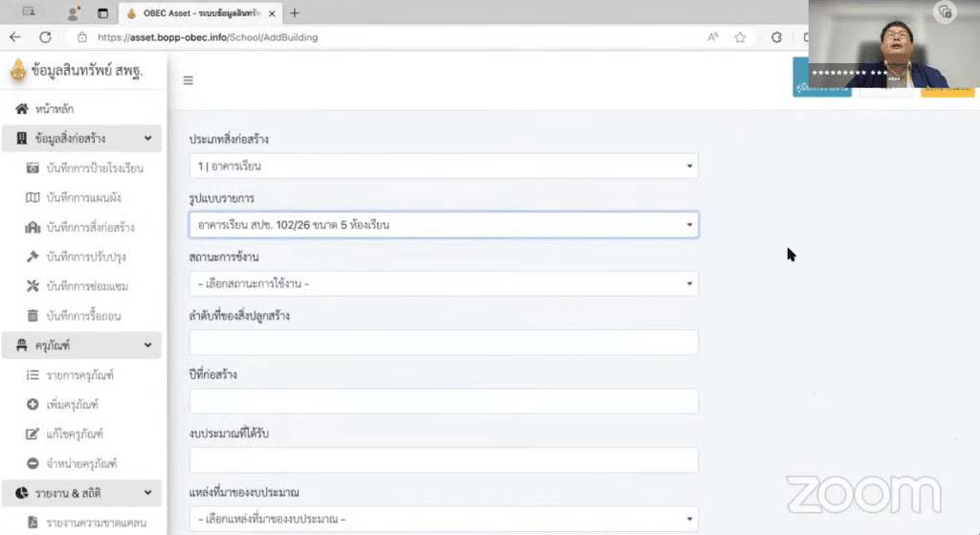The height and width of the screenshot is (535, 980).
Task: Click the tools icon for บันทึกการซ่อมแซม
Action: [33, 286]
